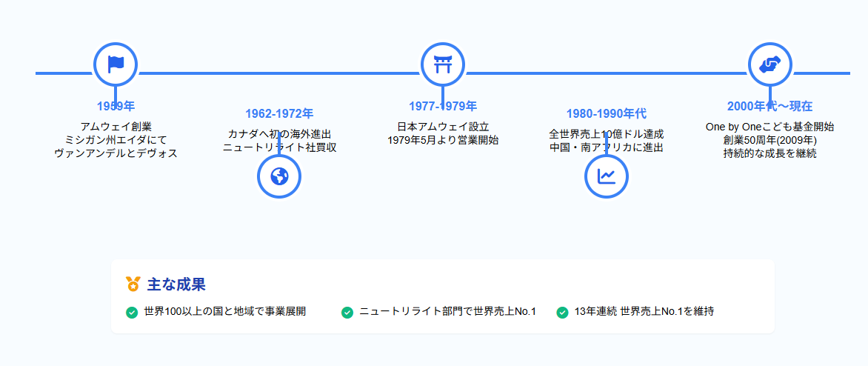Click the text ヴァンアンデルとデヴォス
868x366 pixels.
click(x=116, y=153)
